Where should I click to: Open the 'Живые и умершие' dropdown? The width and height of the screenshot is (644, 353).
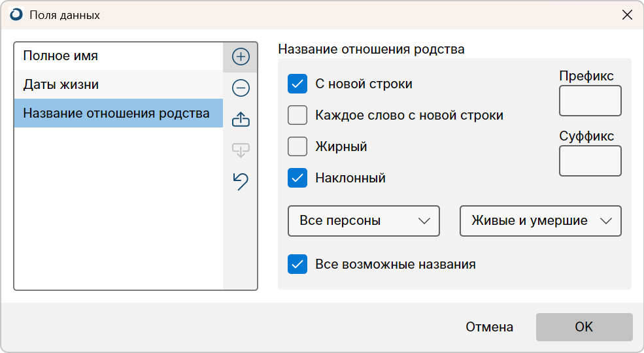tap(541, 221)
